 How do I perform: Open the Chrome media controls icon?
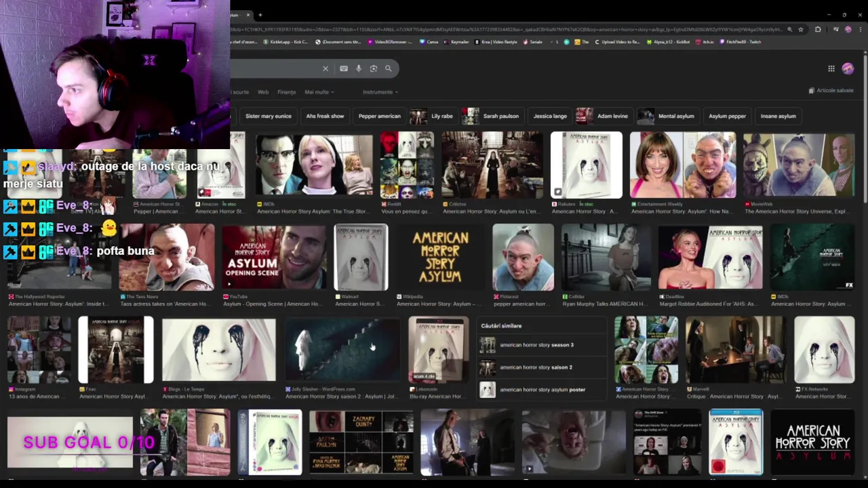tap(835, 30)
